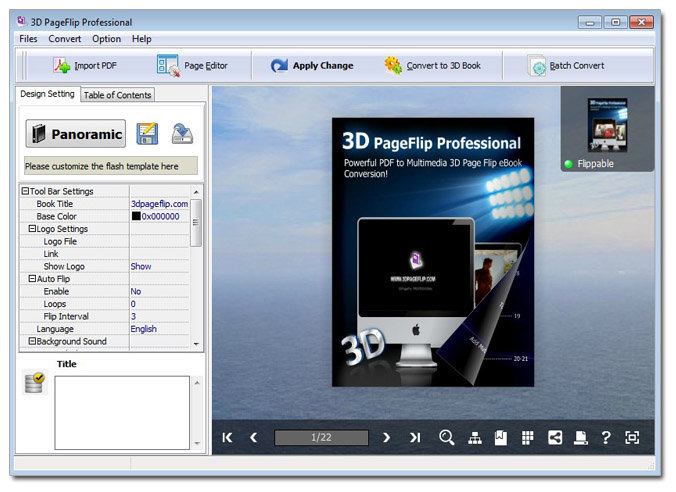Open the Convert menu
This screenshot has width=676, height=492.
tap(65, 39)
